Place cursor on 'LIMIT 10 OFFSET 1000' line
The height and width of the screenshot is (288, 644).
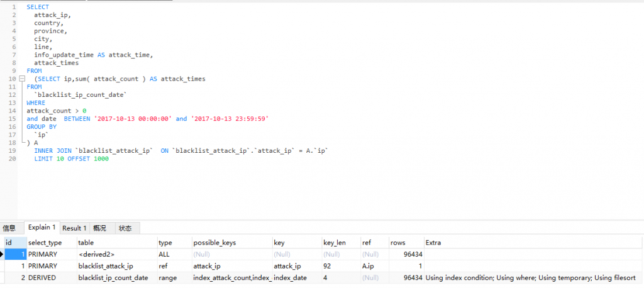[x=72, y=158]
